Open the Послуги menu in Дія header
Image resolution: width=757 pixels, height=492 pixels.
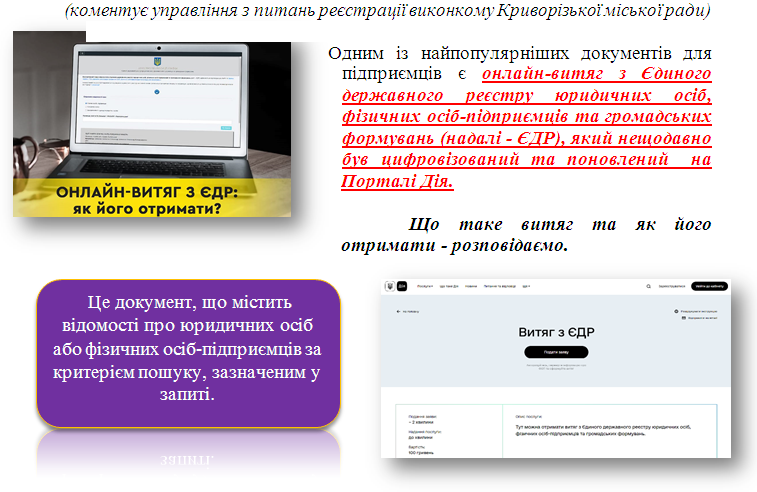[x=425, y=286]
